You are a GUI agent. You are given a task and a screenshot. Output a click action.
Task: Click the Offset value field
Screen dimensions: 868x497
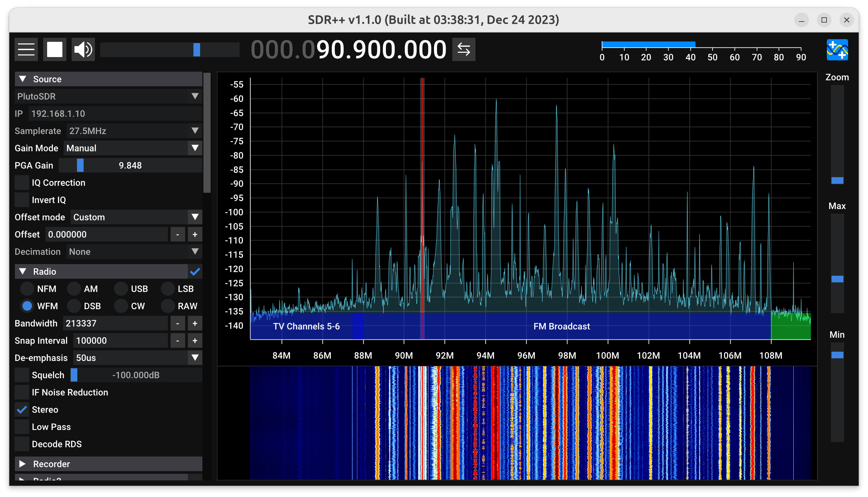coord(107,235)
